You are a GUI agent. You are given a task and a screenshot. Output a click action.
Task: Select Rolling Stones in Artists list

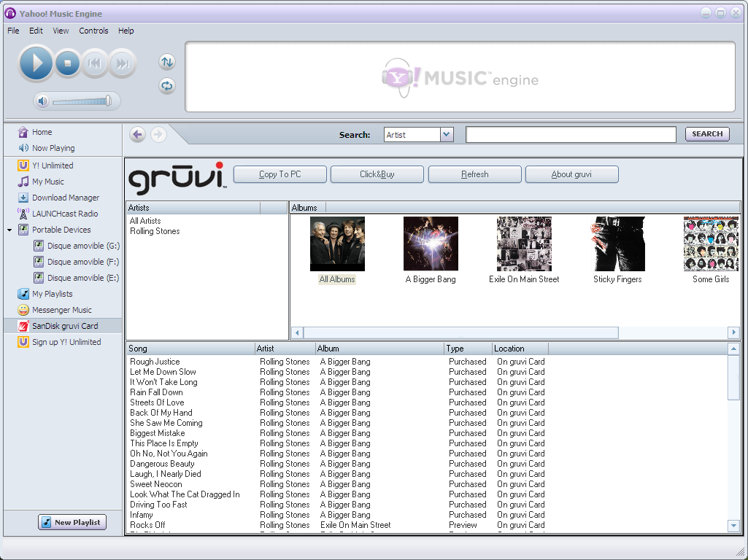click(155, 231)
